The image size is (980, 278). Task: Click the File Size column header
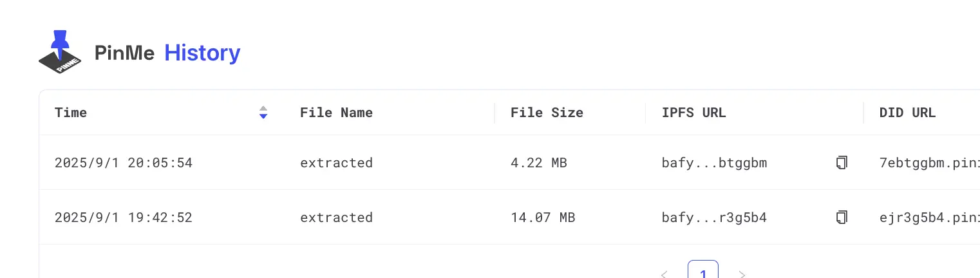click(547, 113)
